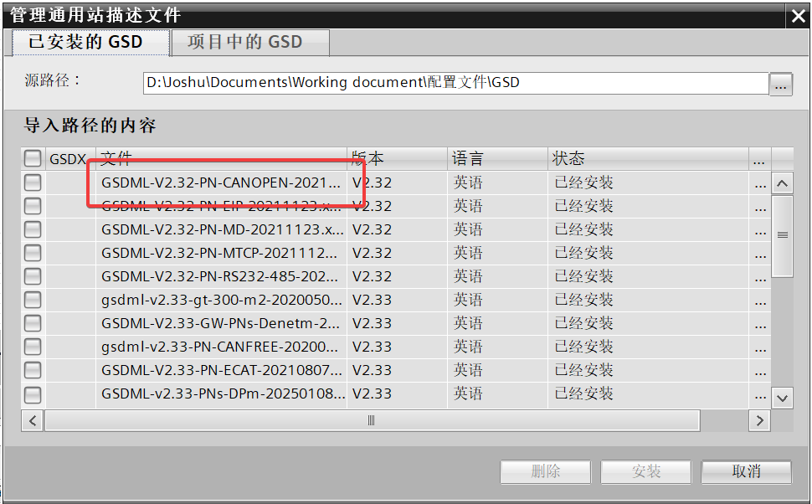Select the checkbox for gsdml-v2.33-gt-300-m2 file

tap(33, 300)
